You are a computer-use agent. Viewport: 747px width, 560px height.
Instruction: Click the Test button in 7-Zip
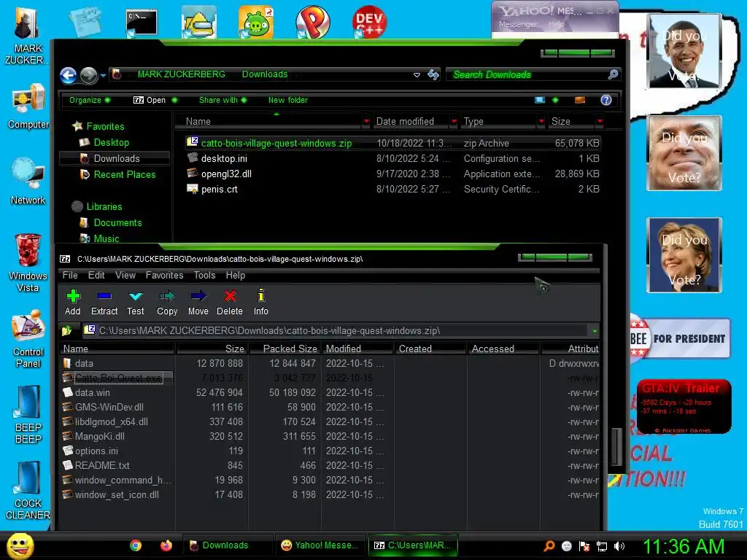135,303
